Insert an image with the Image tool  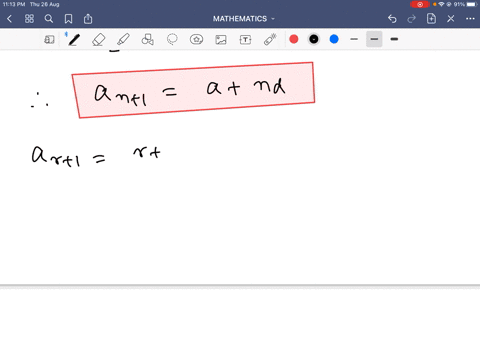221,40
